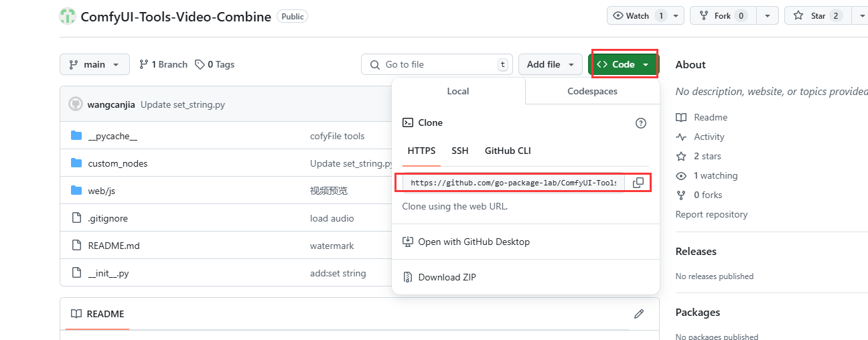Open the wangcanjia author link
Screen dimensions: 868x340
(111, 104)
